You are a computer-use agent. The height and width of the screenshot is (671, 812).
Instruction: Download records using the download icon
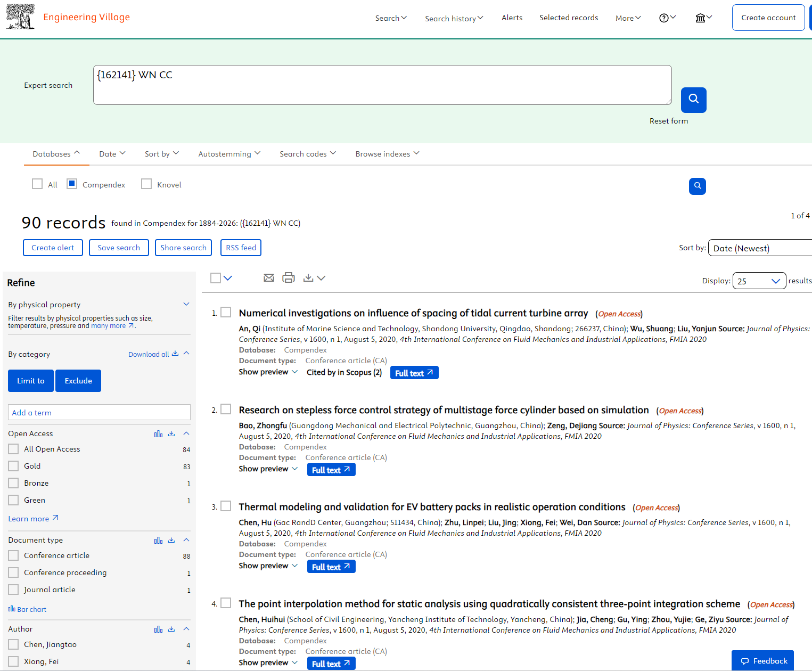308,277
